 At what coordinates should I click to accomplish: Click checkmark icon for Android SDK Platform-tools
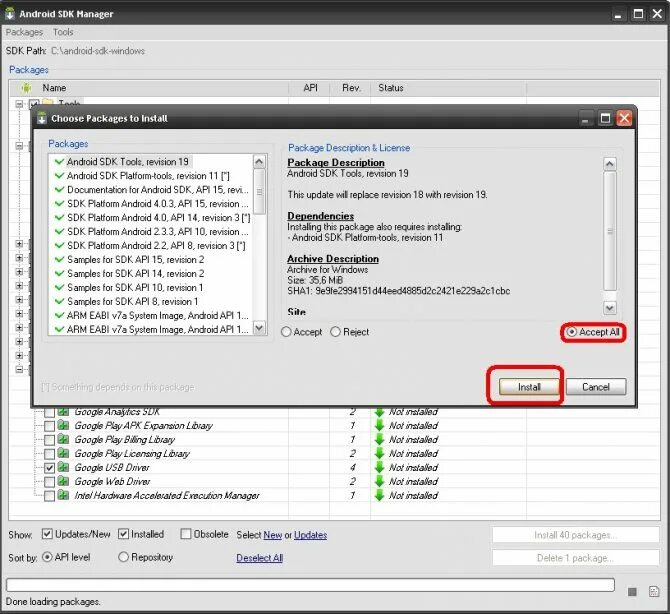[x=59, y=176]
